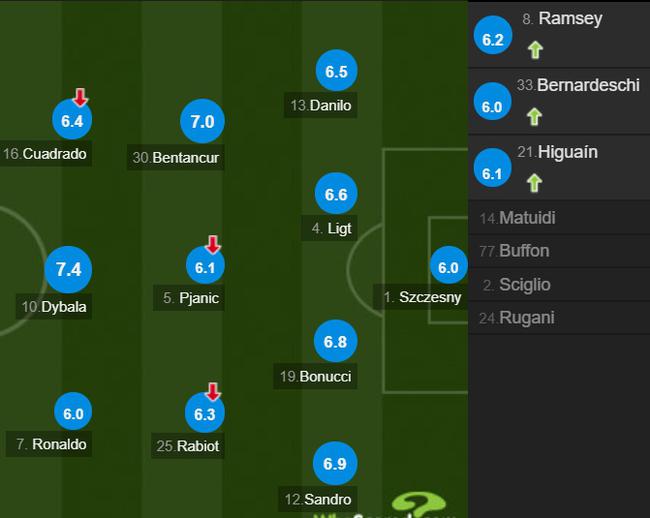The image size is (650, 518).
Task: Click red substitution arrow above Cuadrado
Action: pyautogui.click(x=80, y=97)
